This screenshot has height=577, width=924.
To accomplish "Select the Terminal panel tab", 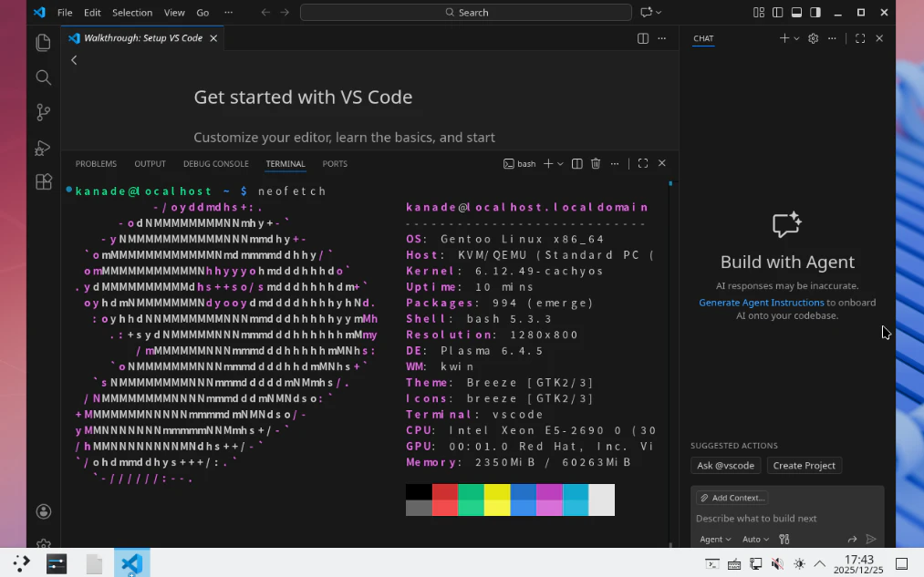I will coord(286,164).
